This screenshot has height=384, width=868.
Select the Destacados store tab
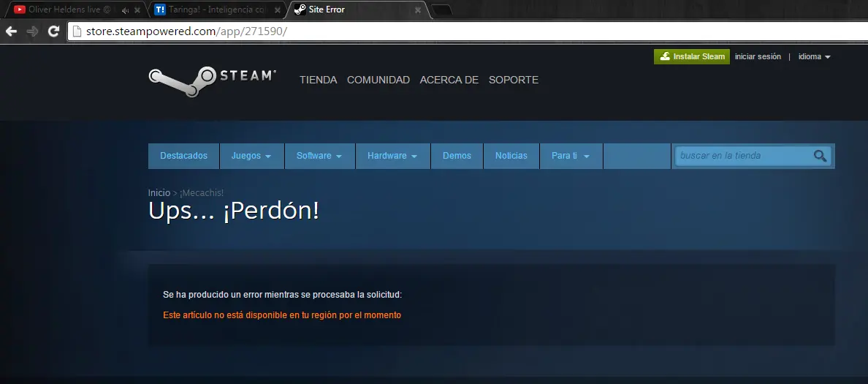pyautogui.click(x=184, y=156)
